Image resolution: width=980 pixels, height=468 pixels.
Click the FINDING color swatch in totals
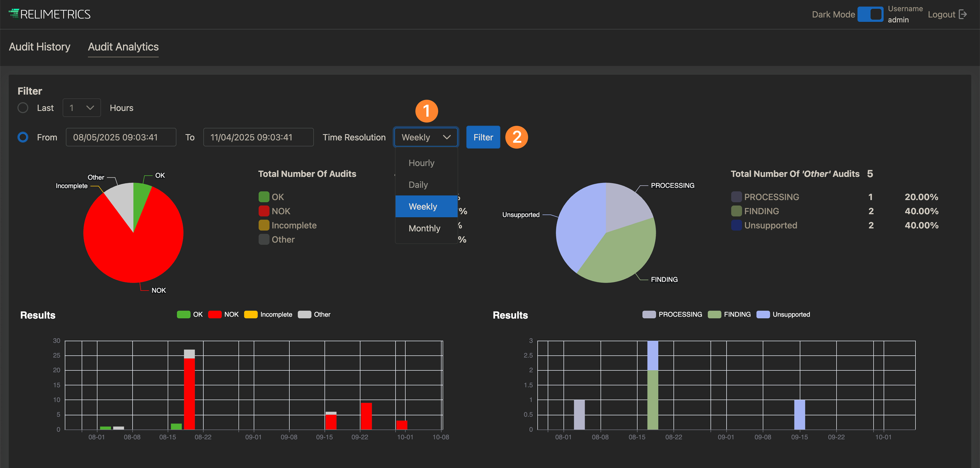coord(736,211)
